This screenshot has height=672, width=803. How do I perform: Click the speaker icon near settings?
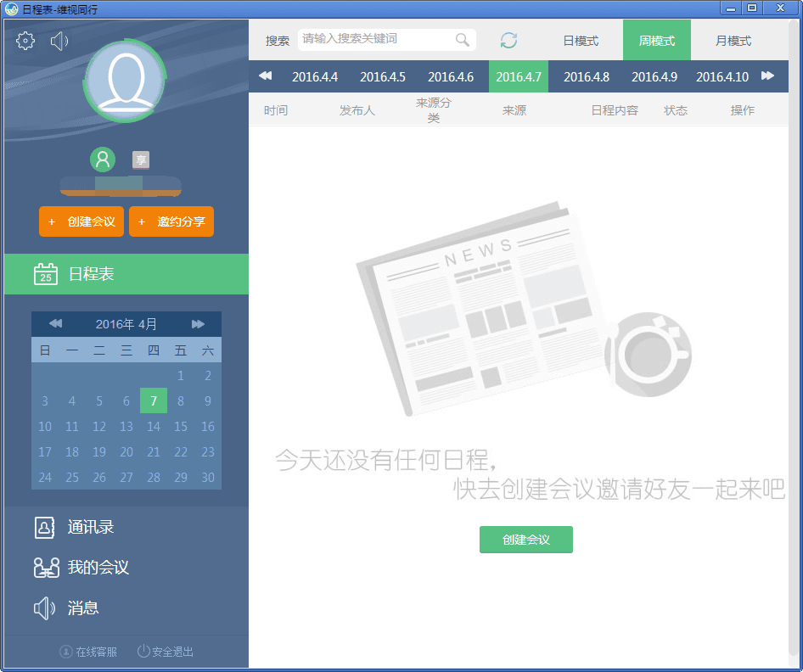coord(57,40)
